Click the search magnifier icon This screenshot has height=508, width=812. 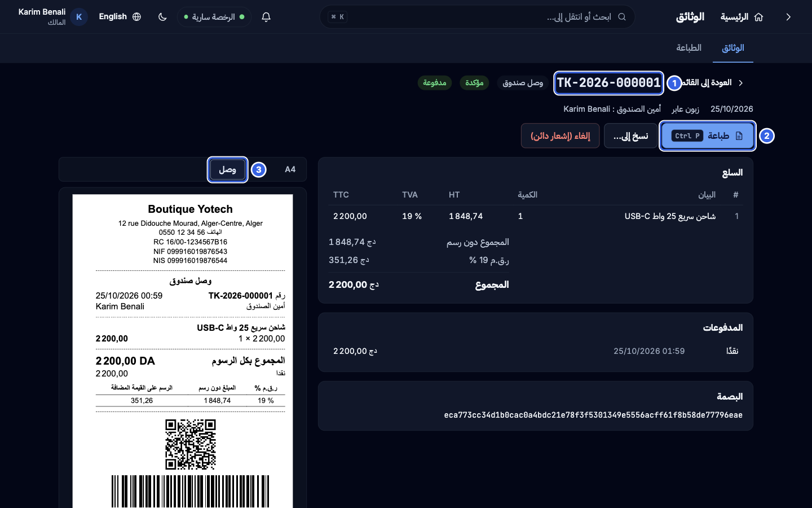(x=622, y=17)
